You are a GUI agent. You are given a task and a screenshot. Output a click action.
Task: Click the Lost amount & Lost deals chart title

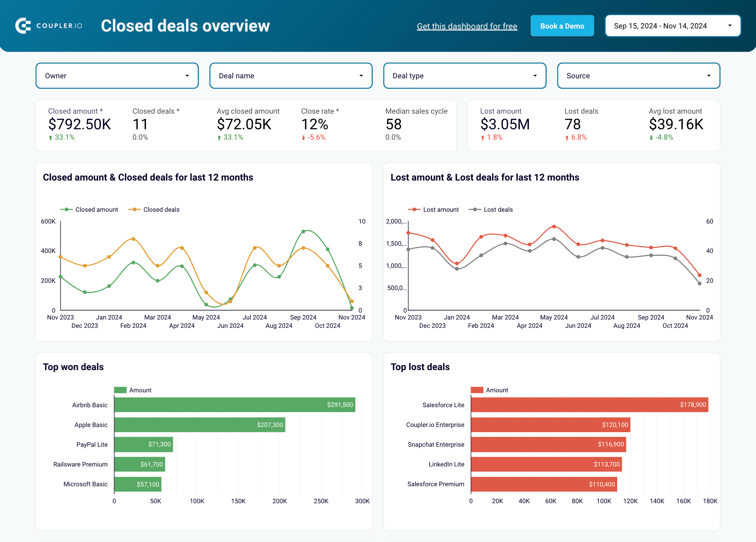click(x=485, y=177)
